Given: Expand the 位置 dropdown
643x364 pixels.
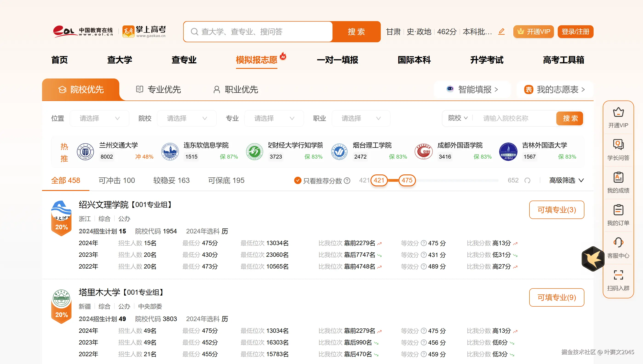Looking at the screenshot, I should (99, 118).
